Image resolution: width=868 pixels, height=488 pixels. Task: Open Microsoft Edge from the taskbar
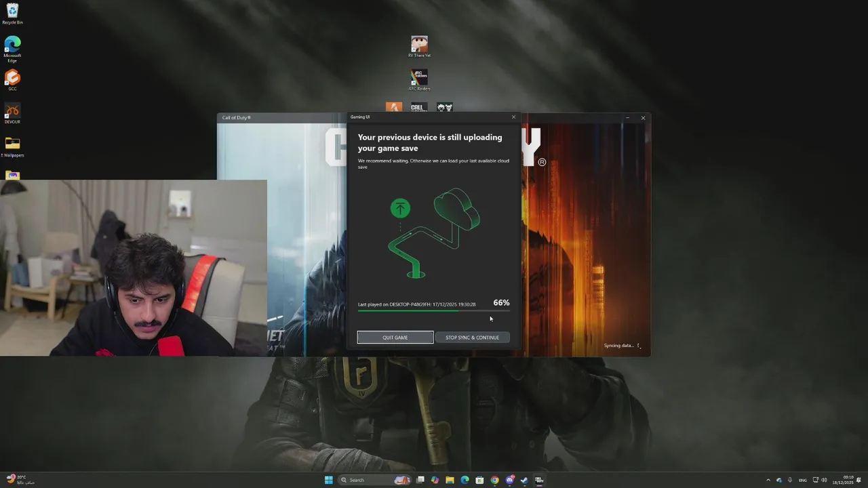(x=465, y=480)
